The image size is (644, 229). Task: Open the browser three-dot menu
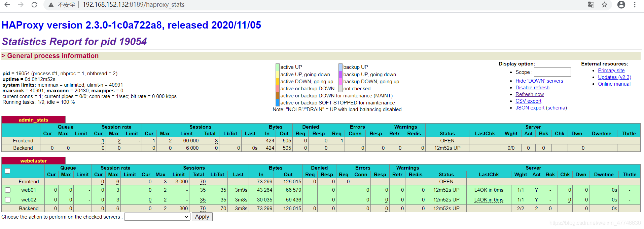pyautogui.click(x=635, y=5)
